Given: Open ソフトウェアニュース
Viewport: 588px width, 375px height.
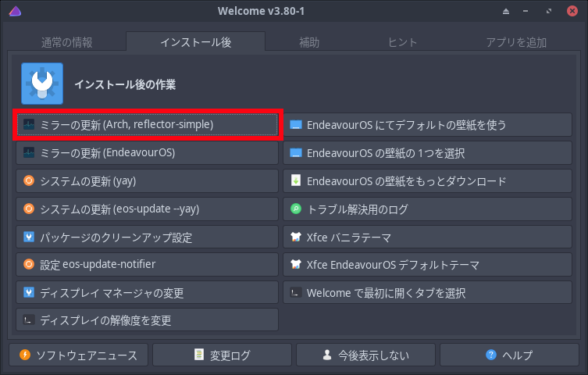Looking at the screenshot, I should pyautogui.click(x=78, y=355).
